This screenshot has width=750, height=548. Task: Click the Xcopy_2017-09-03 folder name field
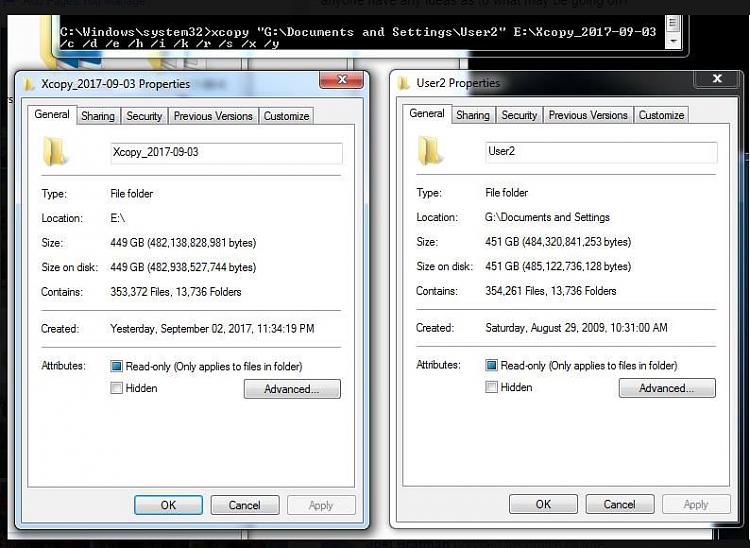[x=226, y=153]
